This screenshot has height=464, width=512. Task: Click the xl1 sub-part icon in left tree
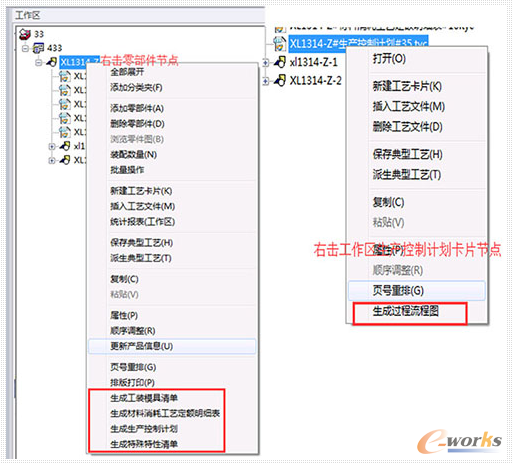65,146
